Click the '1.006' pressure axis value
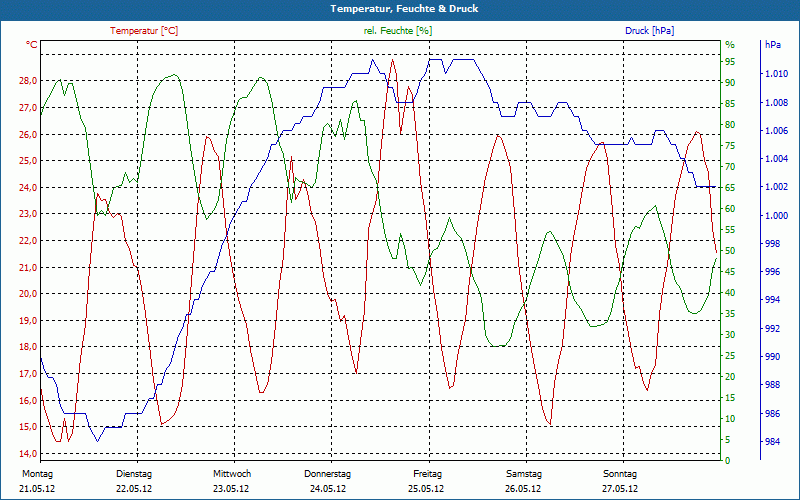 pyautogui.click(x=776, y=131)
